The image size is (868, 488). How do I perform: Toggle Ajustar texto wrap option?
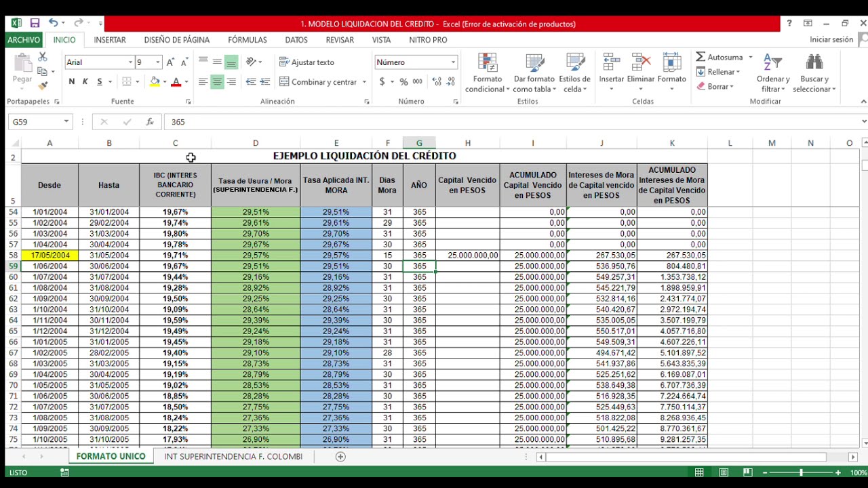pyautogui.click(x=307, y=62)
